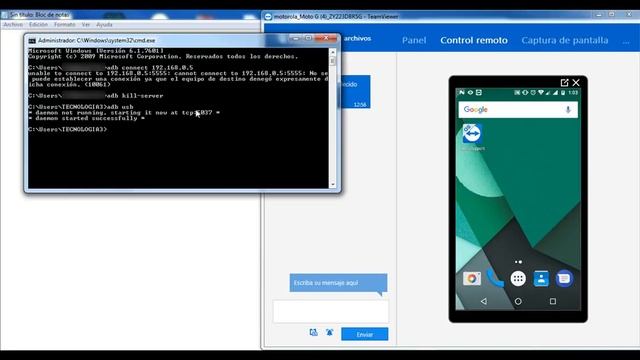Screen dimensions: 640x360
Task: Click the 'Escriba su mensaje aquí' hint bubble
Action: [338, 283]
